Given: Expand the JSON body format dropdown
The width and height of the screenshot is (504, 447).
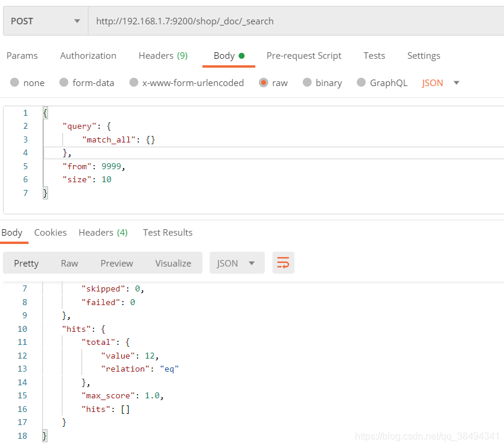Looking at the screenshot, I should [x=440, y=83].
